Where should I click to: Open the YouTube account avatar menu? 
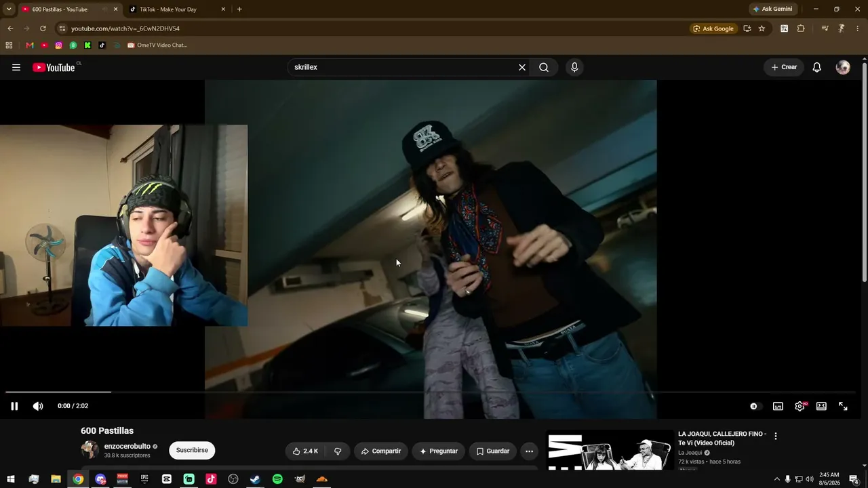[x=843, y=67]
